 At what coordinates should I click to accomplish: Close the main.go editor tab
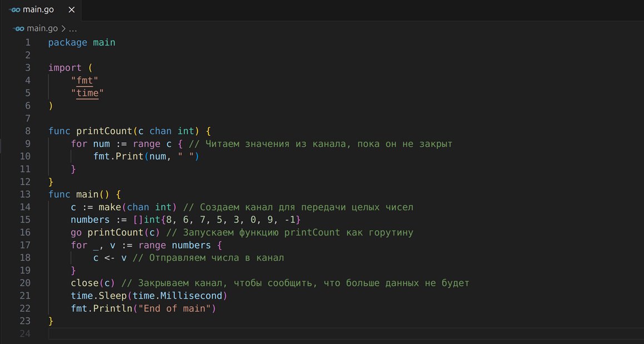point(71,10)
